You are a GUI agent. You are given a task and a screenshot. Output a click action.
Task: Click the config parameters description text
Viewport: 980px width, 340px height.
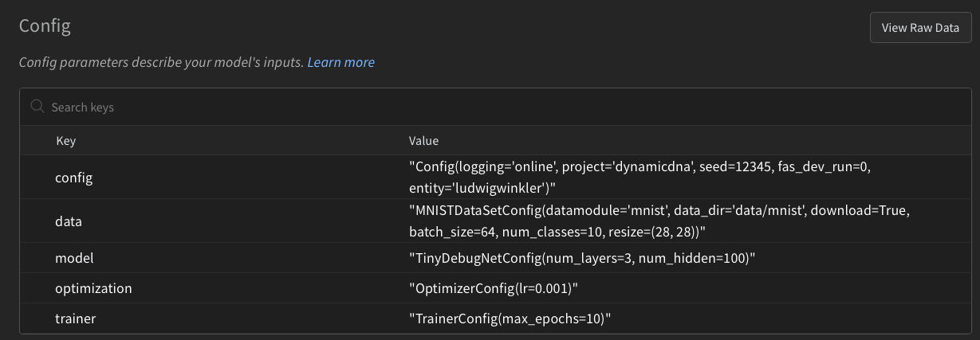[161, 62]
